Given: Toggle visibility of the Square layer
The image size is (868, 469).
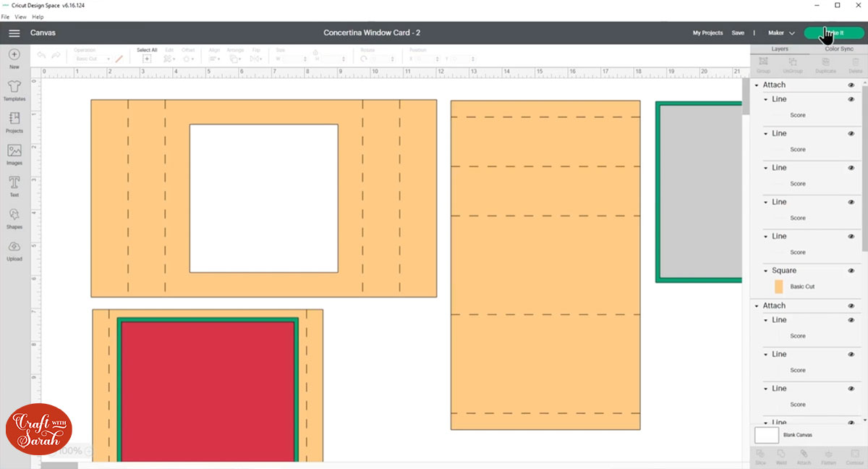Looking at the screenshot, I should click(x=851, y=271).
